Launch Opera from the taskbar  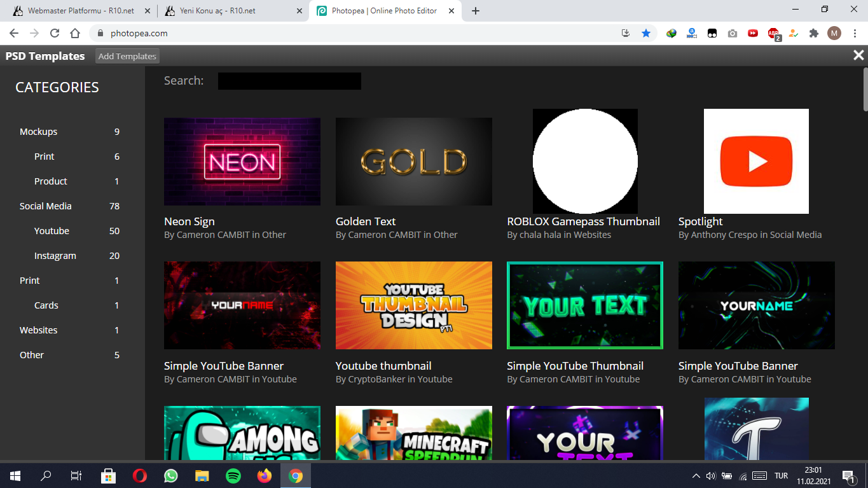(140, 475)
